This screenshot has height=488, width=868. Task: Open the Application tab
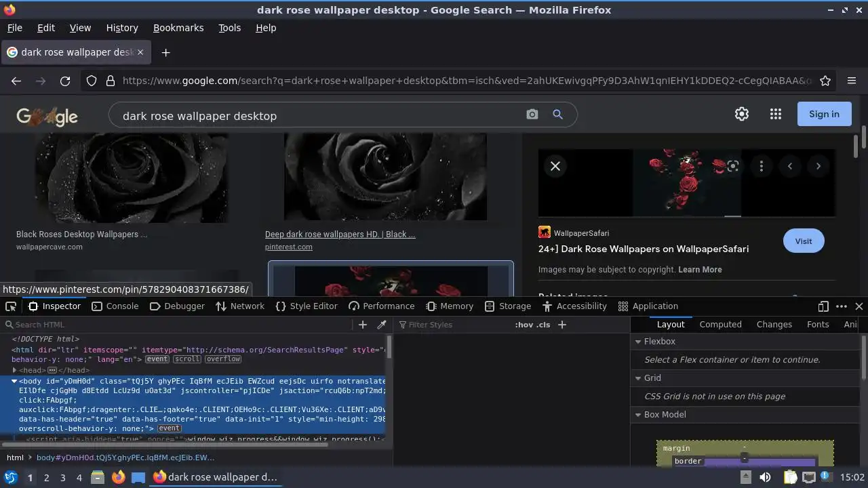648,306
